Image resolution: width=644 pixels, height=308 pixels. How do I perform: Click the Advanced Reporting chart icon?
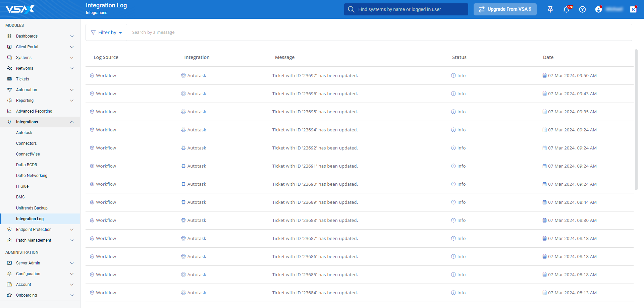pyautogui.click(x=9, y=111)
